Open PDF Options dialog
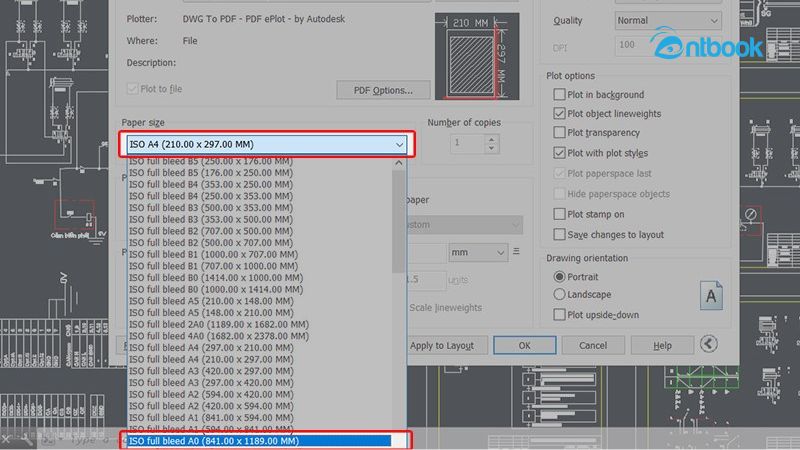Screen dimensions: 800x450 383,90
